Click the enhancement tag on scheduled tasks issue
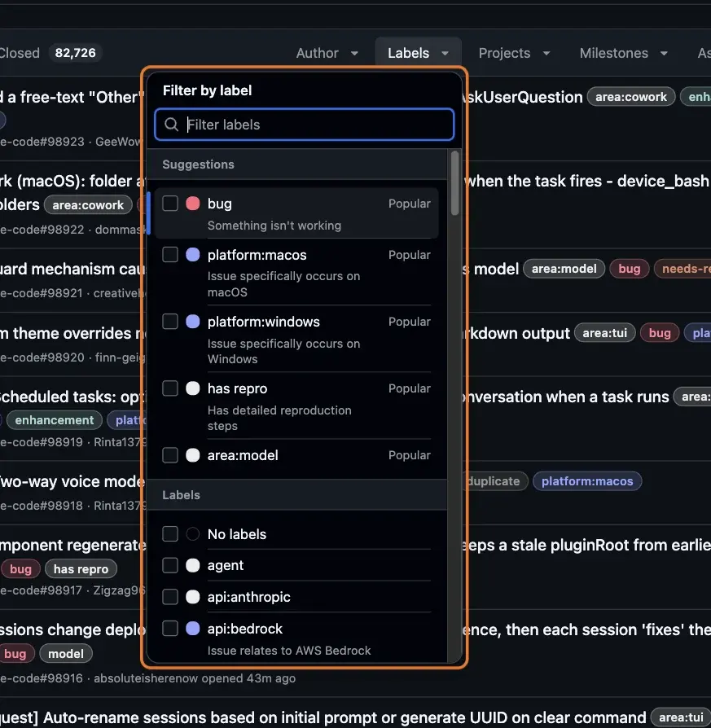This screenshot has width=711, height=728. click(x=55, y=419)
